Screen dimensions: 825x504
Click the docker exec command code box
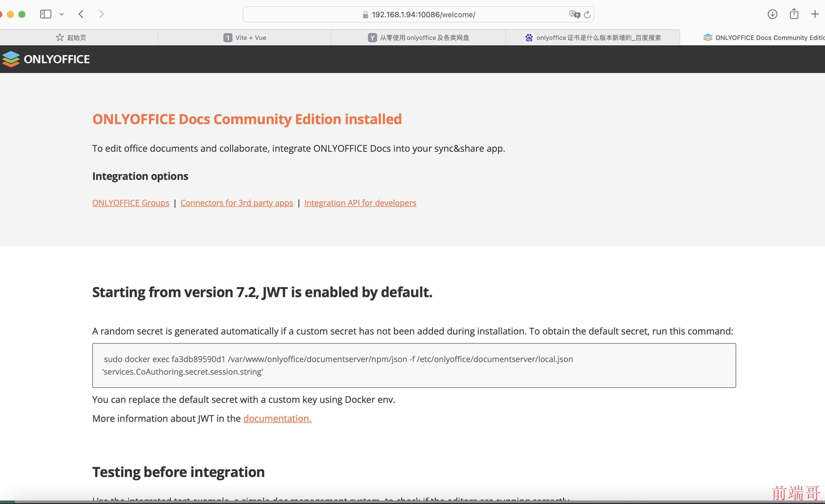[x=414, y=366]
